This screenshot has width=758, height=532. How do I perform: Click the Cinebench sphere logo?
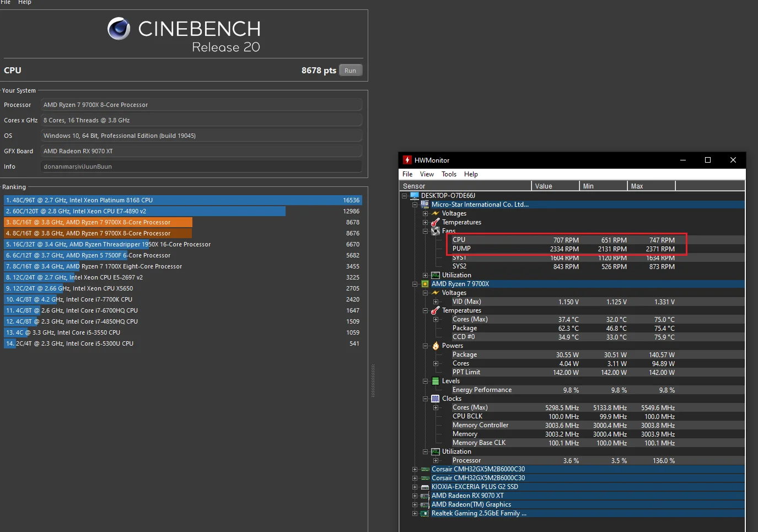[x=119, y=29]
